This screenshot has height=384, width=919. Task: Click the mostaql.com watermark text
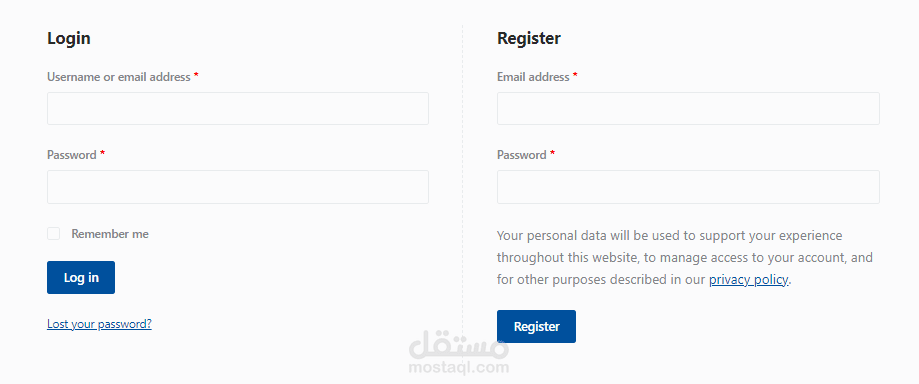point(459,368)
